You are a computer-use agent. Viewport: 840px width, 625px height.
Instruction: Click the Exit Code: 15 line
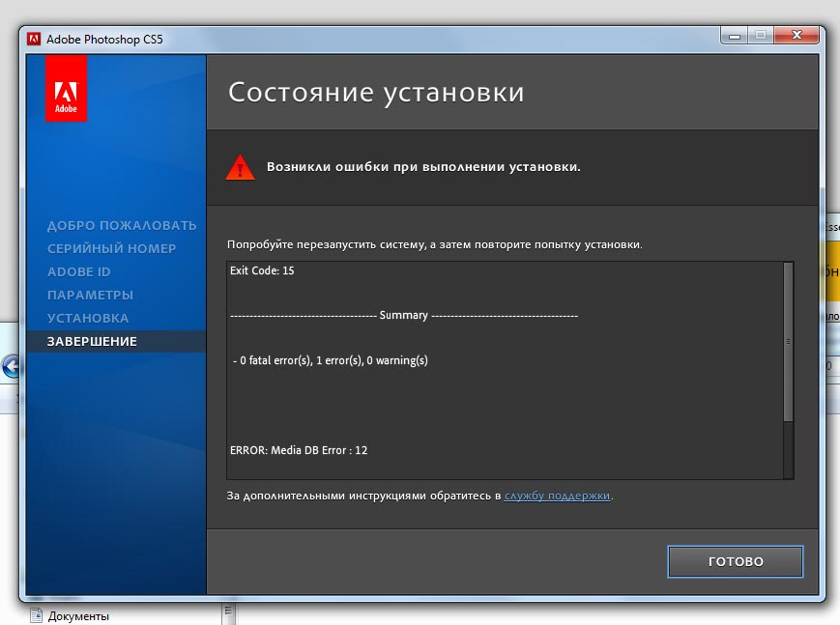[x=262, y=270]
